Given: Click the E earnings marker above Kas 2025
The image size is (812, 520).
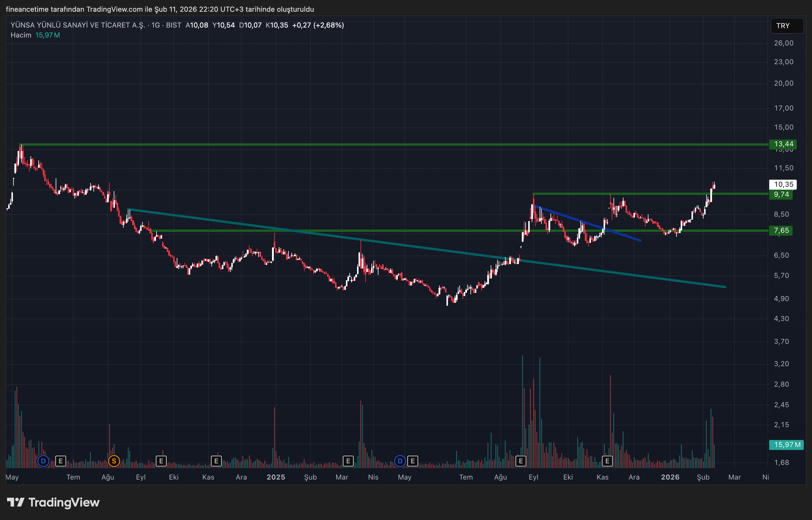Looking at the screenshot, I should pyautogui.click(x=607, y=461).
